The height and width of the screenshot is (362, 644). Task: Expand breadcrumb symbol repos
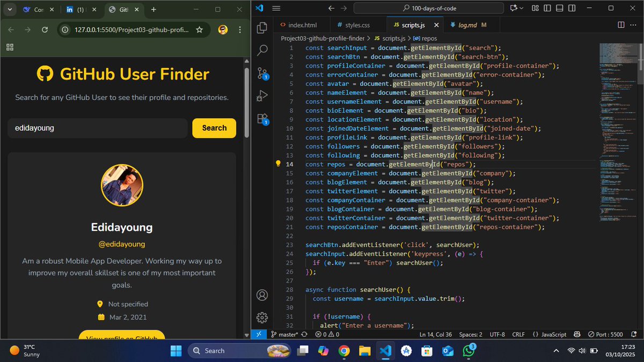[x=426, y=39]
